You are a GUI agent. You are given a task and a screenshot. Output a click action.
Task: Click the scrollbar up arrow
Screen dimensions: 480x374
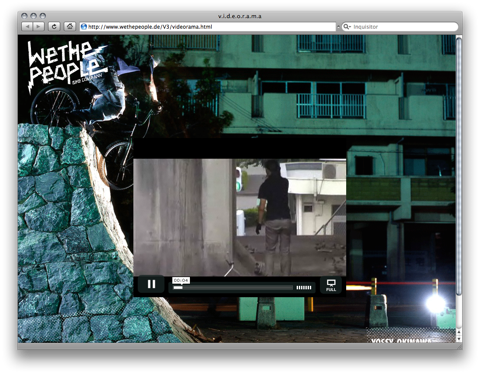tap(459, 331)
